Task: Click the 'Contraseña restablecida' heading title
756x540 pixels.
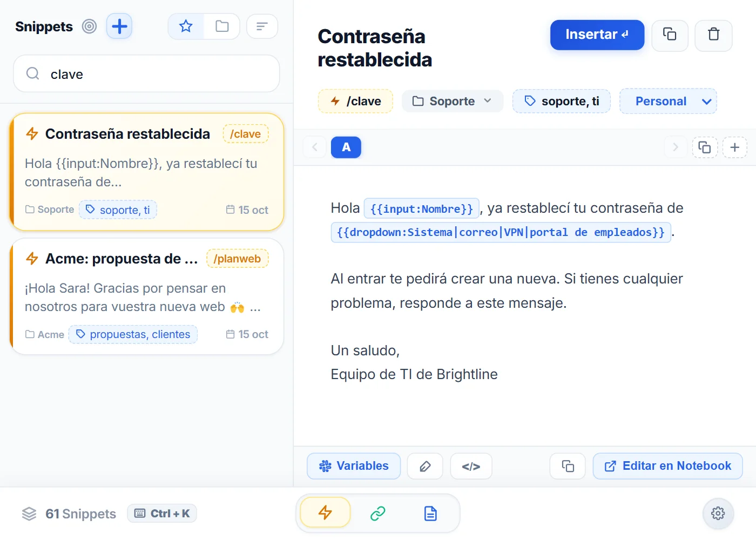Action: coord(375,48)
